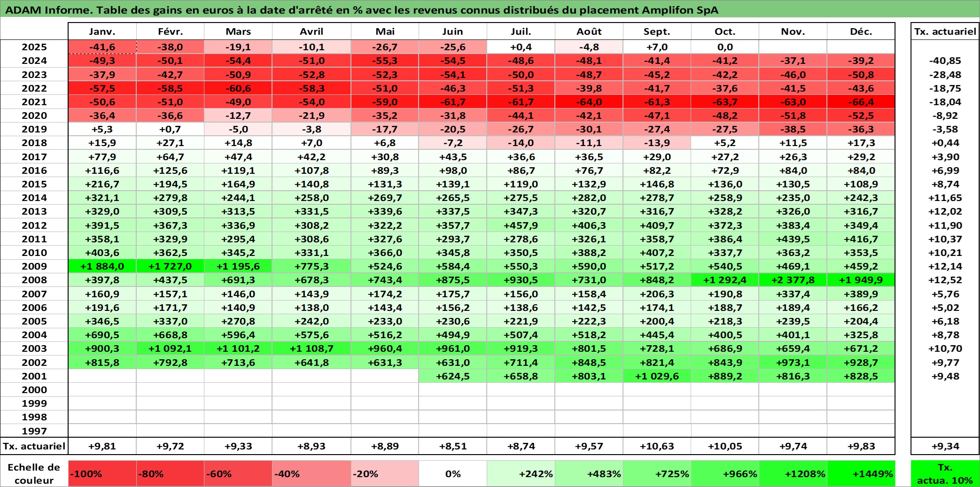Viewport: 980px width, 487px height.
Task: Click cell value -66,4
Action: click(x=861, y=102)
